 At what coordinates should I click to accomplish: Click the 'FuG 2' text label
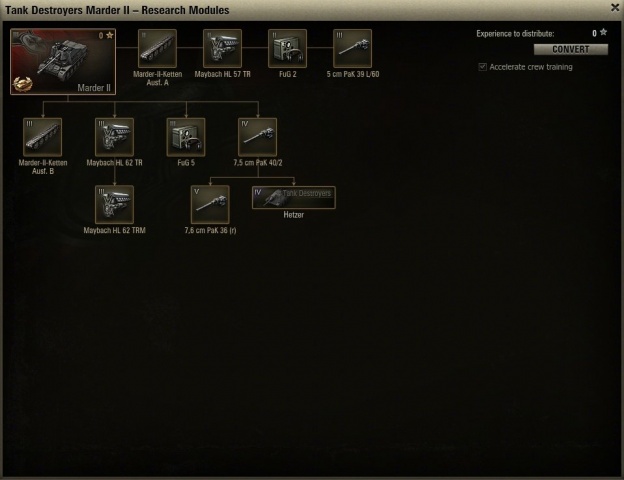click(287, 74)
